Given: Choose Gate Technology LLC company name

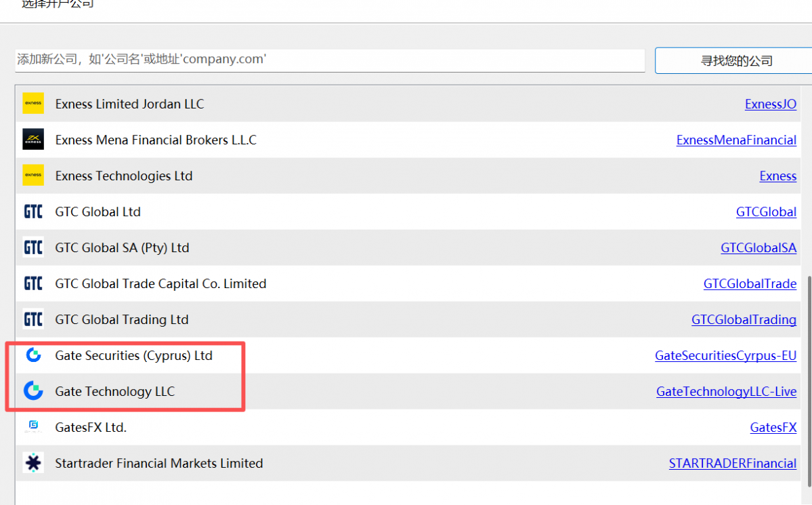Looking at the screenshot, I should [115, 391].
